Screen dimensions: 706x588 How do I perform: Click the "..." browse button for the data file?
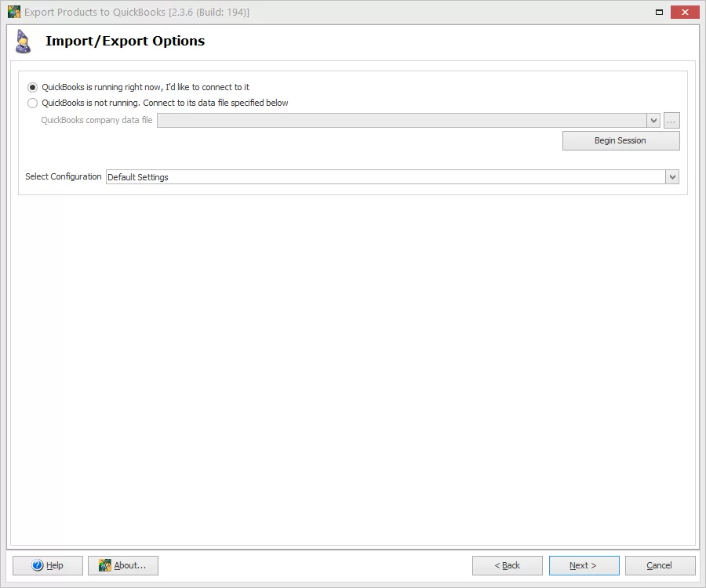point(671,120)
